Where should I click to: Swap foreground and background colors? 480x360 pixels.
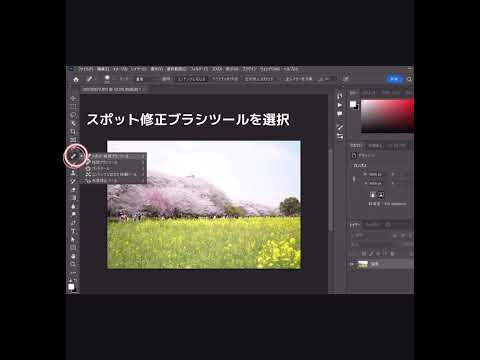click(x=76, y=281)
